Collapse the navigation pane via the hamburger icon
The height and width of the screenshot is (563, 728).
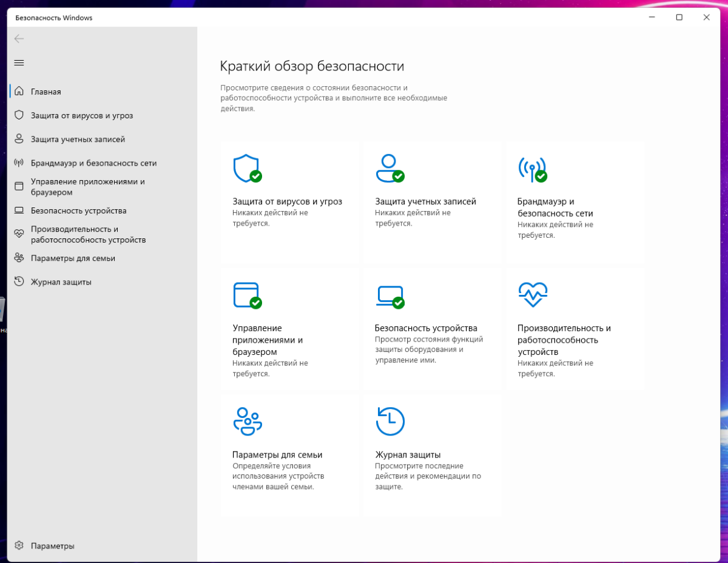pos(19,62)
